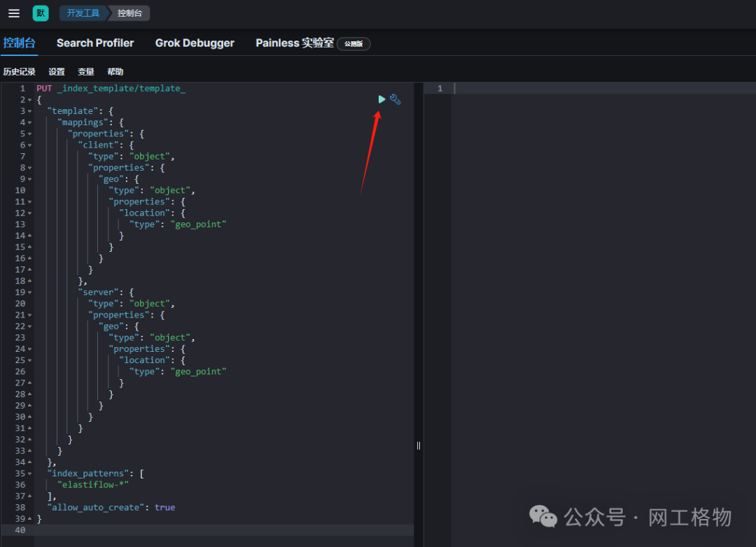Click the fold-end marker at line 18

click(30, 280)
